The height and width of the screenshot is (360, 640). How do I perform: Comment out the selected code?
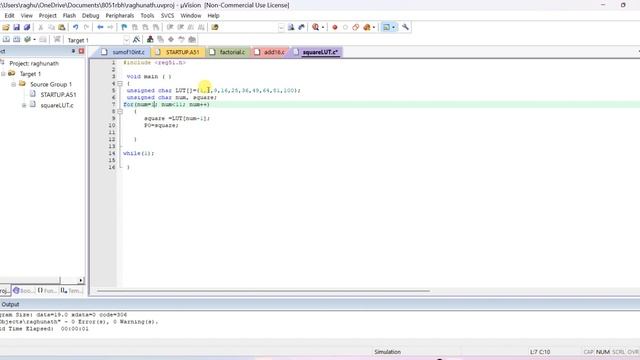point(191,27)
